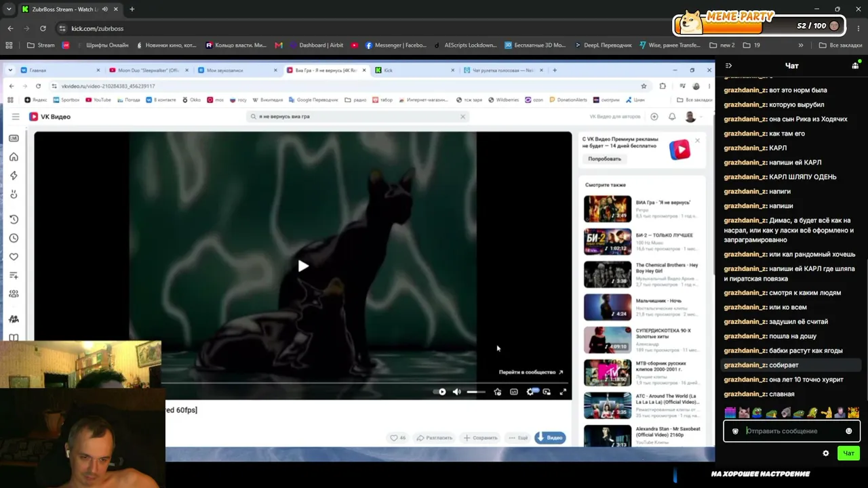The height and width of the screenshot is (488, 868).
Task: Open subtitles in VK player controls
Action: click(x=514, y=392)
